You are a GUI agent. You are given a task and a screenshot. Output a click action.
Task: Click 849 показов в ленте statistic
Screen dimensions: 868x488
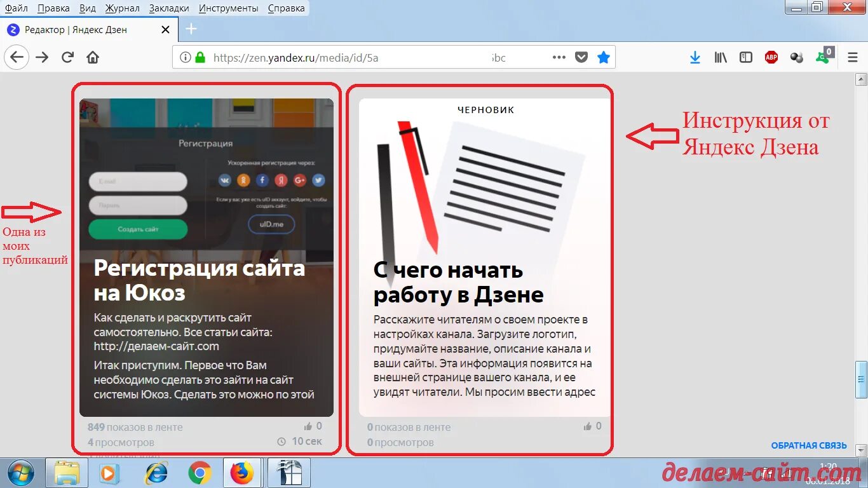[135, 427]
